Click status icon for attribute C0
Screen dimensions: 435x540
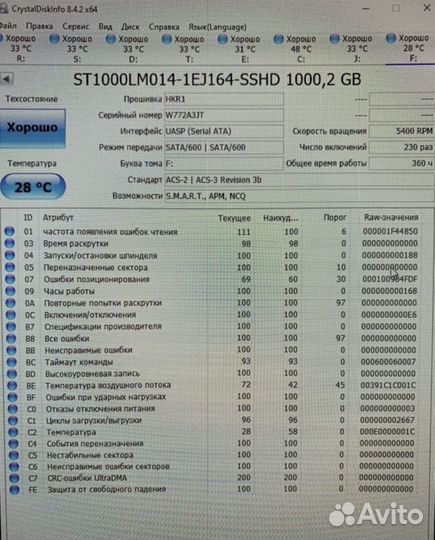click(x=12, y=409)
